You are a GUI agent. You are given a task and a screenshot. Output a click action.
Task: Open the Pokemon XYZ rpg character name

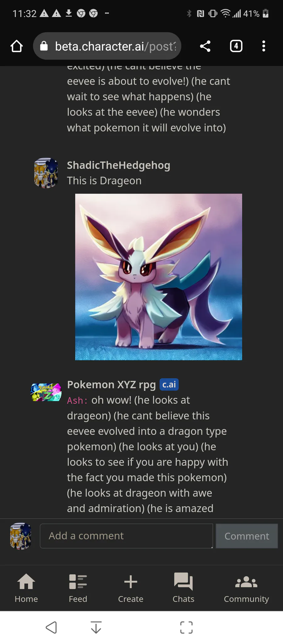point(111,385)
